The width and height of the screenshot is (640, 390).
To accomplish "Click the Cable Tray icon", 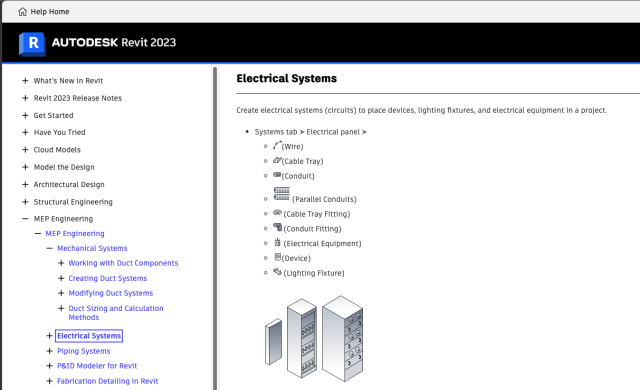I will tap(277, 160).
